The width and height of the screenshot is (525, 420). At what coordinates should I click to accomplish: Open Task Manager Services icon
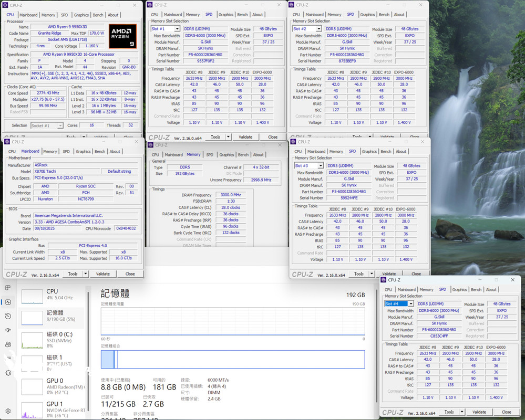click(x=8, y=373)
